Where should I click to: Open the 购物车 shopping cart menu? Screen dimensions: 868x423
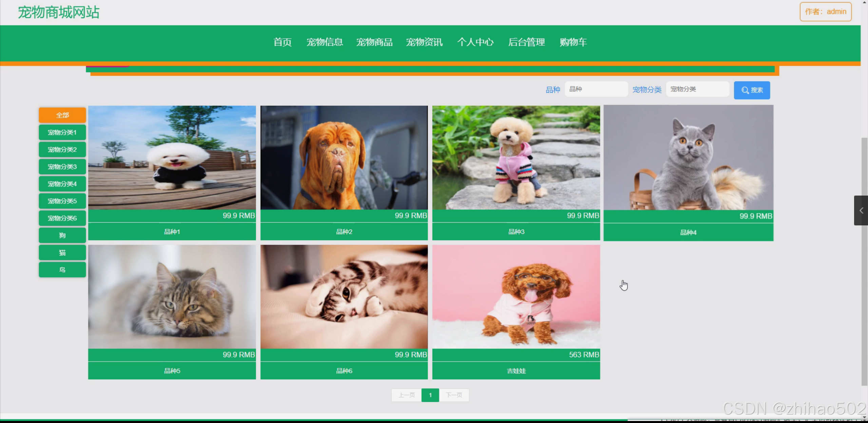click(x=573, y=42)
